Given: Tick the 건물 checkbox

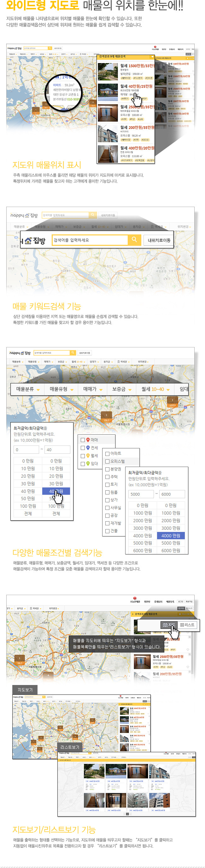Looking at the screenshot, I should pyautogui.click(x=107, y=531).
